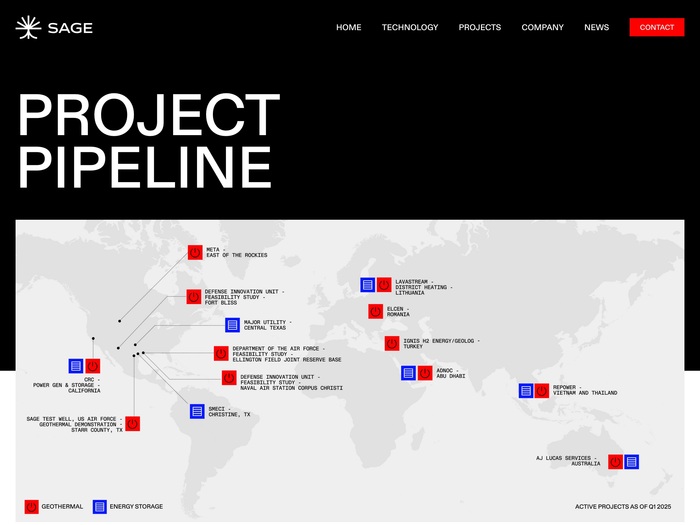Select the Meta East of the Rockies geothermal icon
Screen dimensions: 700x525
[x=195, y=252]
